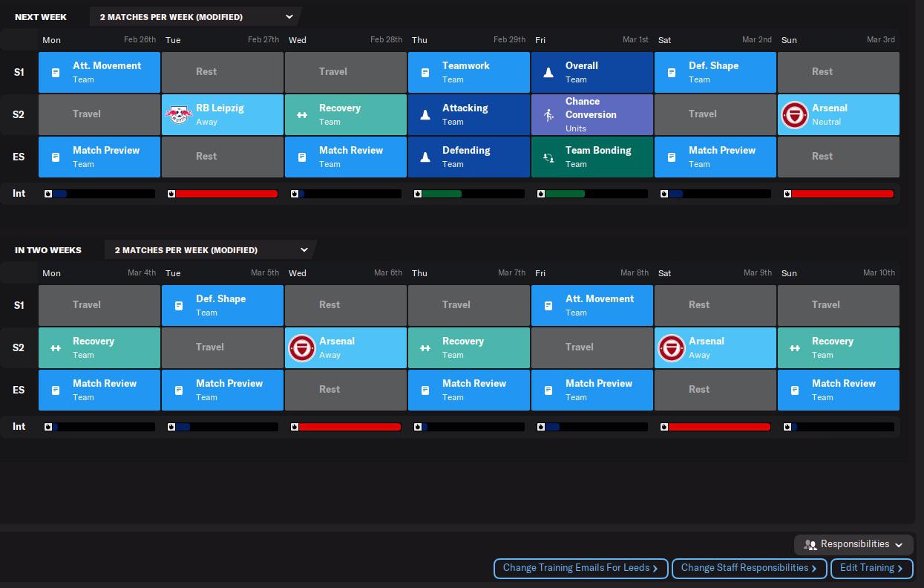Open Change Training Emails For Leeds
Image resolution: width=924 pixels, height=588 pixels.
click(580, 568)
